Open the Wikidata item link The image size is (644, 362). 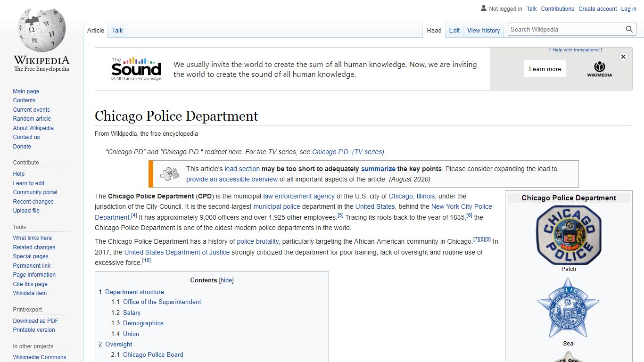point(30,293)
